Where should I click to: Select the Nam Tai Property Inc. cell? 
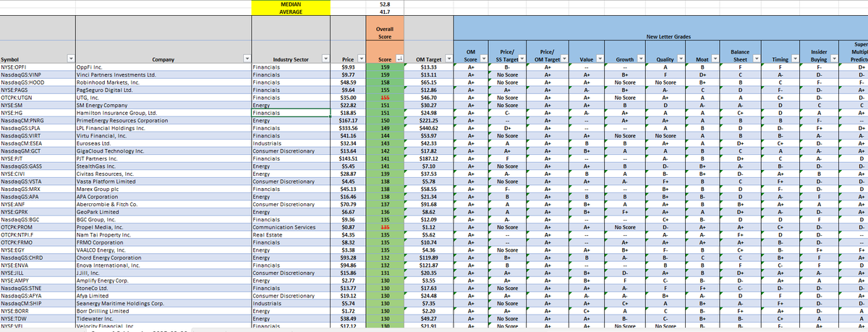pos(163,234)
